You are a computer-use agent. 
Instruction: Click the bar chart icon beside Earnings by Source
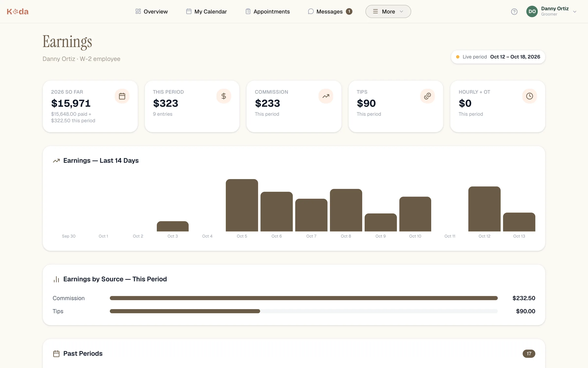tap(56, 279)
